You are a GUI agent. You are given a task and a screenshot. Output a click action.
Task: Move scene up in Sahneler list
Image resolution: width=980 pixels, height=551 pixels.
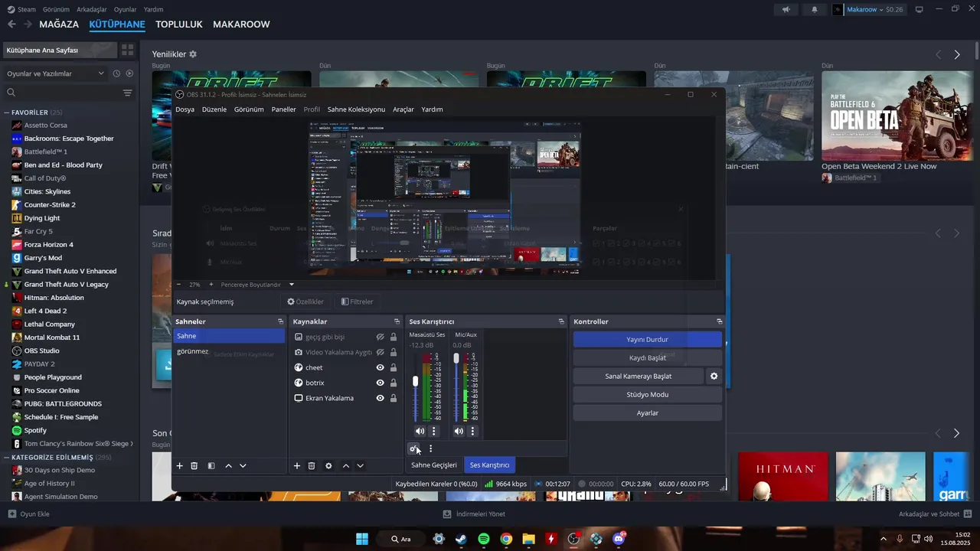(x=228, y=465)
